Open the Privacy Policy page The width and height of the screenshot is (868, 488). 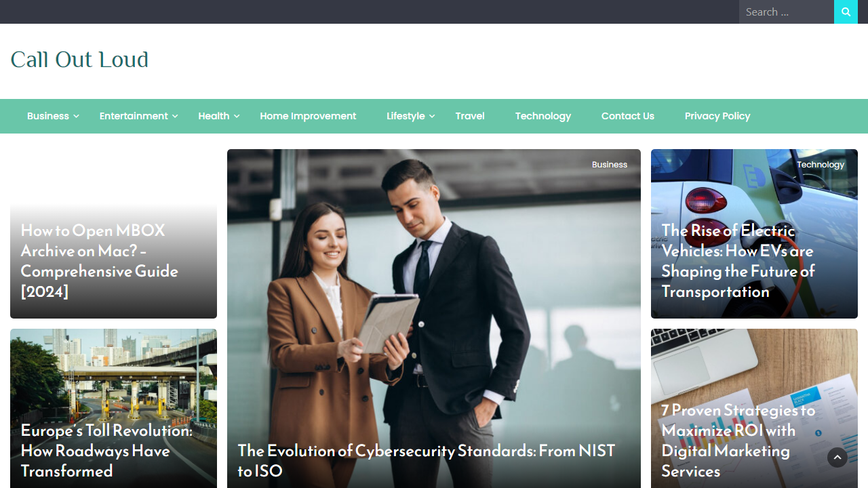(717, 116)
